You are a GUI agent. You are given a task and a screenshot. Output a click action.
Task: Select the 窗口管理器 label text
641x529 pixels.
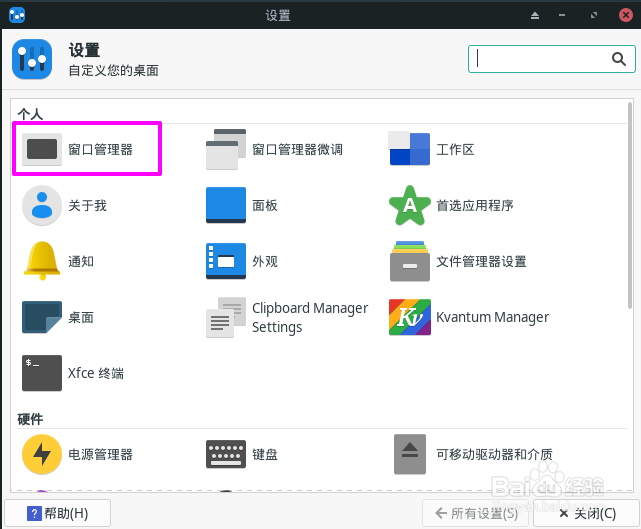tap(101, 150)
